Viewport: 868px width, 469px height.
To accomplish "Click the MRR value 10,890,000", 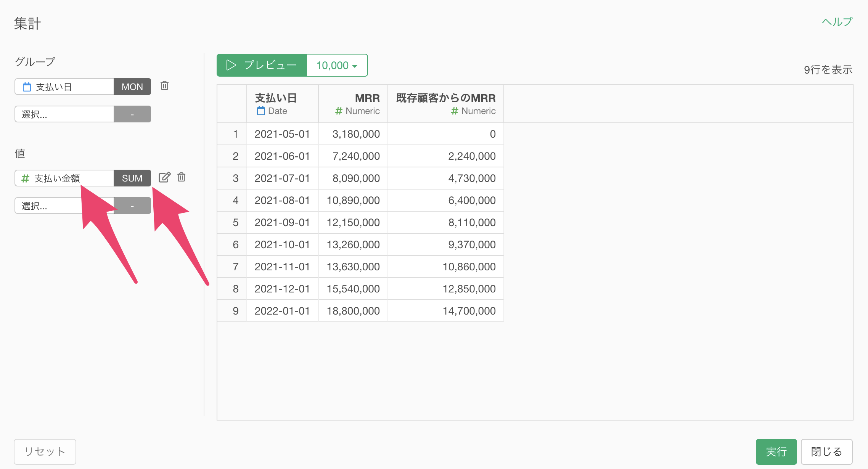I will tap(353, 200).
